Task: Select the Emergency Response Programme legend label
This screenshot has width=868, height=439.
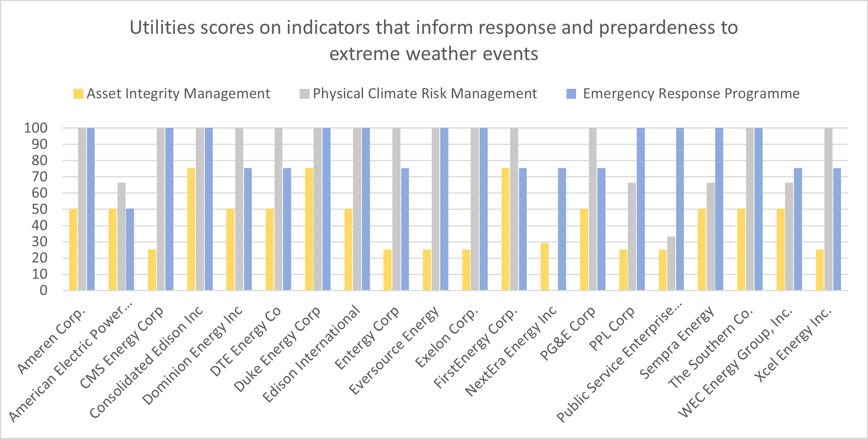Action: pos(691,94)
